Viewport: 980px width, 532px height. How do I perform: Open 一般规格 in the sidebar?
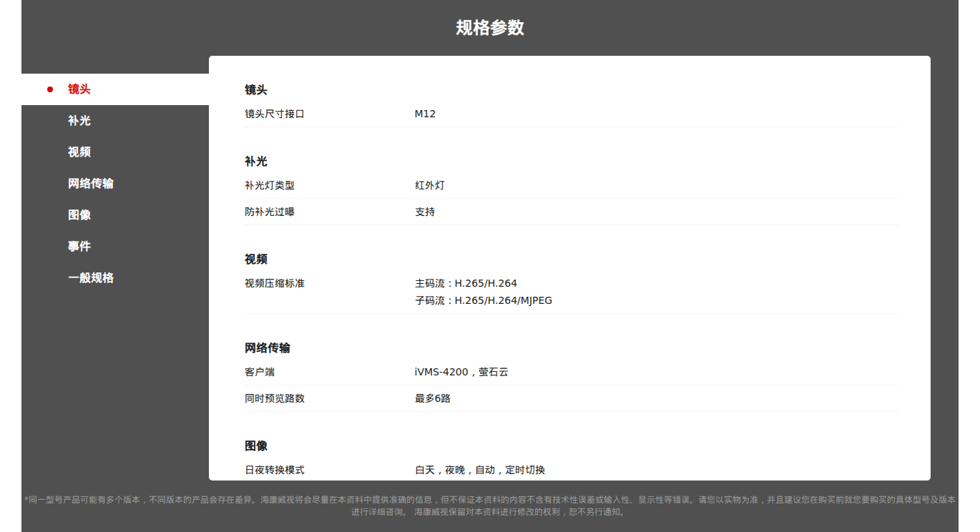click(91, 278)
